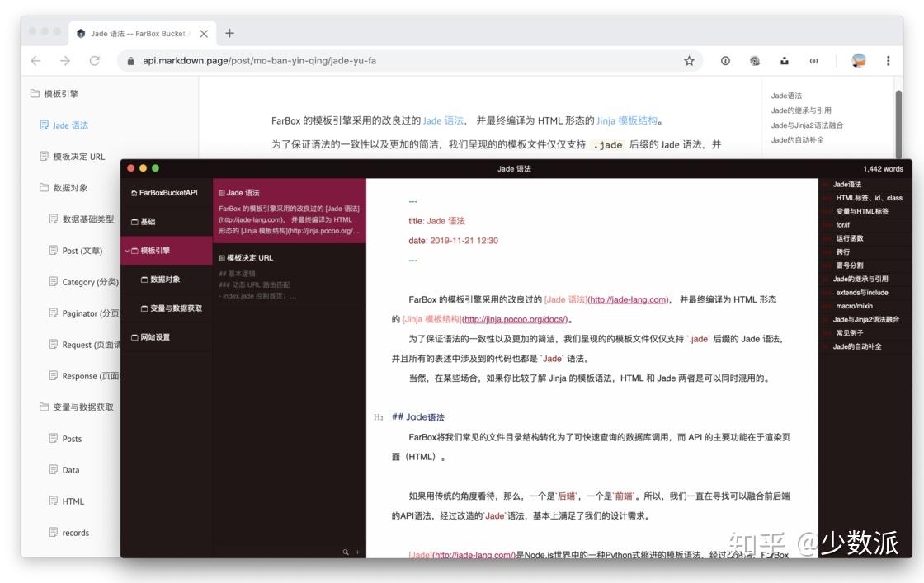Jump to 常见例子 in editor outline
The image size is (924, 583).
(x=850, y=333)
